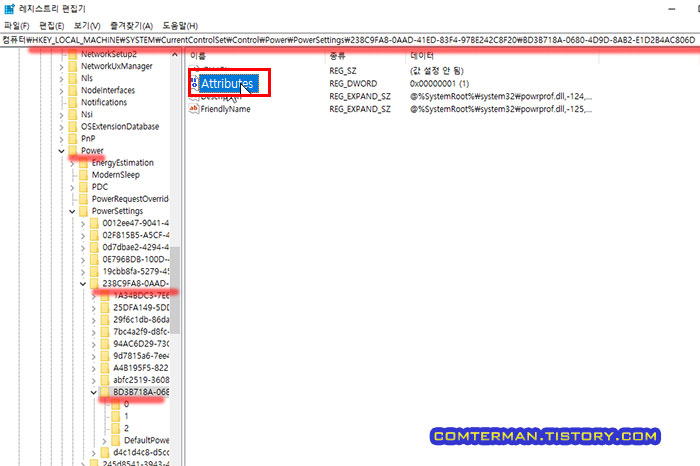
Task: Select the REG_DWORD type cell
Action: pos(353,83)
